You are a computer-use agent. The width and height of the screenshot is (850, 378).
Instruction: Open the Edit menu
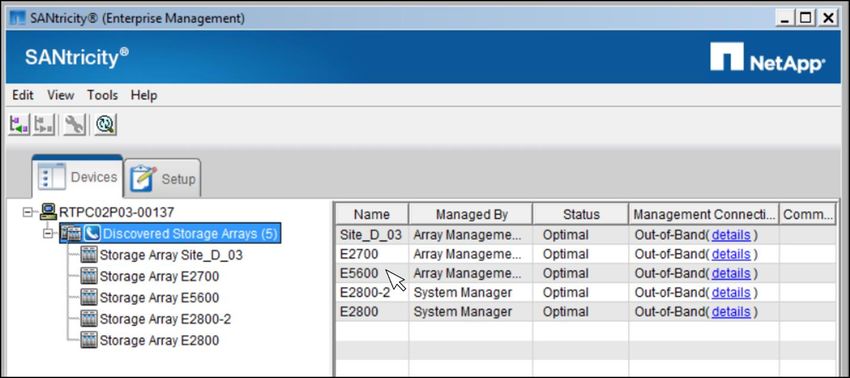(23, 95)
